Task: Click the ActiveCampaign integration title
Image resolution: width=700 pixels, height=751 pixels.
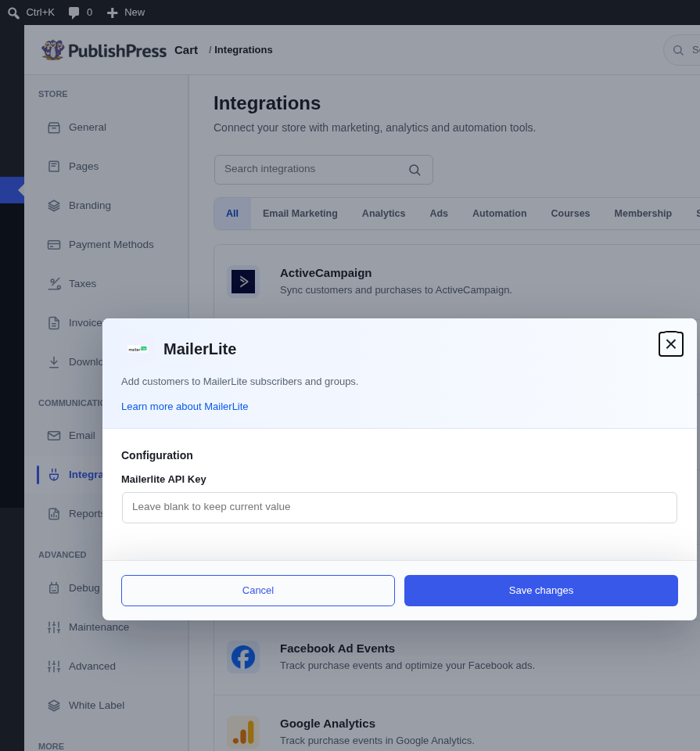Action: point(325,273)
